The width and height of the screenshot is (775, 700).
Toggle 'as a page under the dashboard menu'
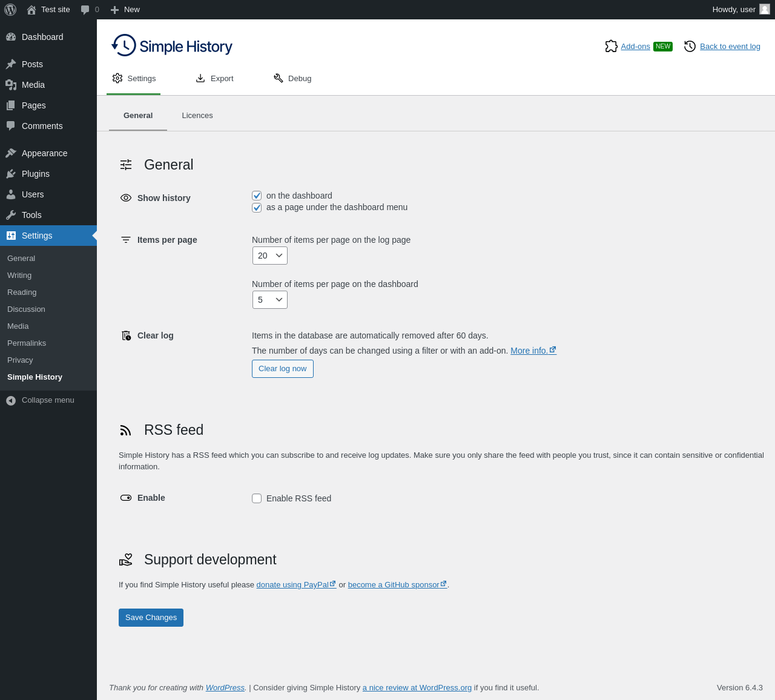pyautogui.click(x=257, y=208)
